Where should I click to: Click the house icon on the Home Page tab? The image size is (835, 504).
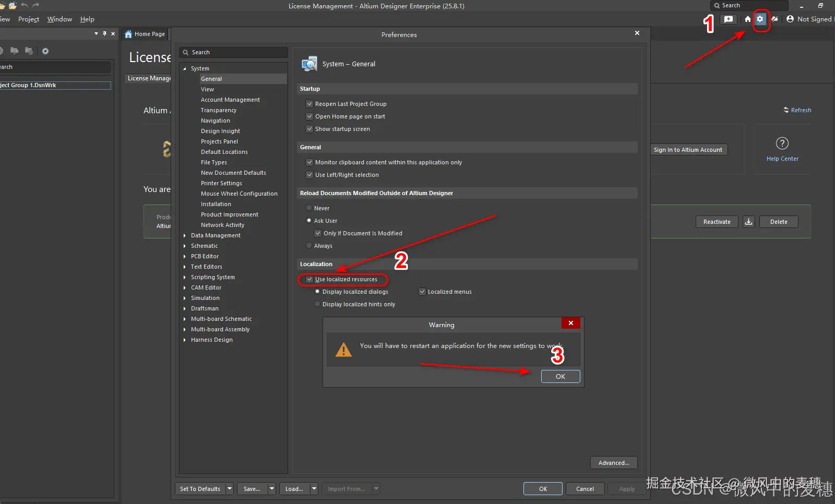point(128,34)
